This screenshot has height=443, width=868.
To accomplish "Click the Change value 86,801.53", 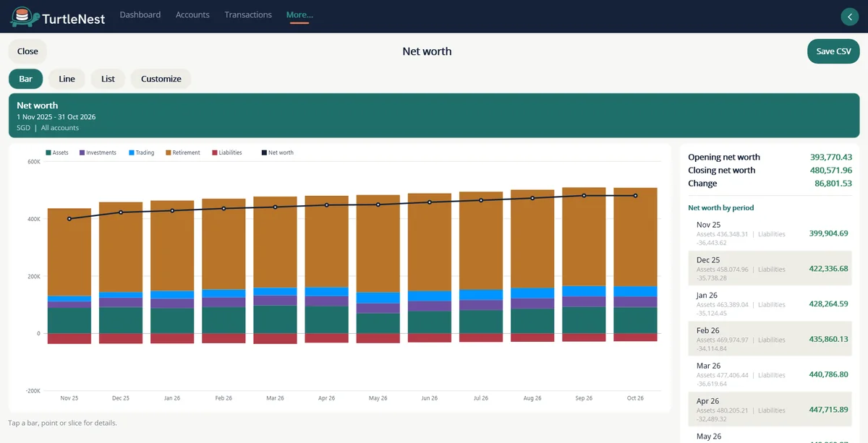I will pyautogui.click(x=833, y=184).
